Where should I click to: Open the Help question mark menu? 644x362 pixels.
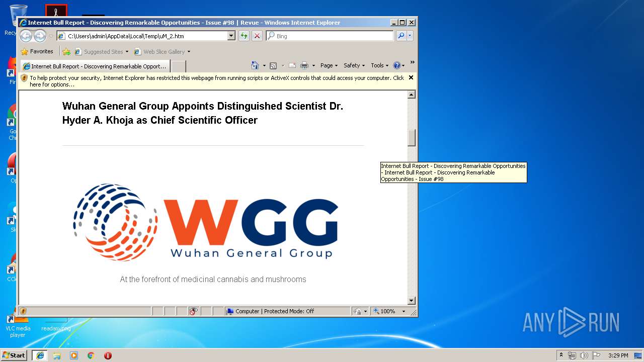(x=398, y=65)
